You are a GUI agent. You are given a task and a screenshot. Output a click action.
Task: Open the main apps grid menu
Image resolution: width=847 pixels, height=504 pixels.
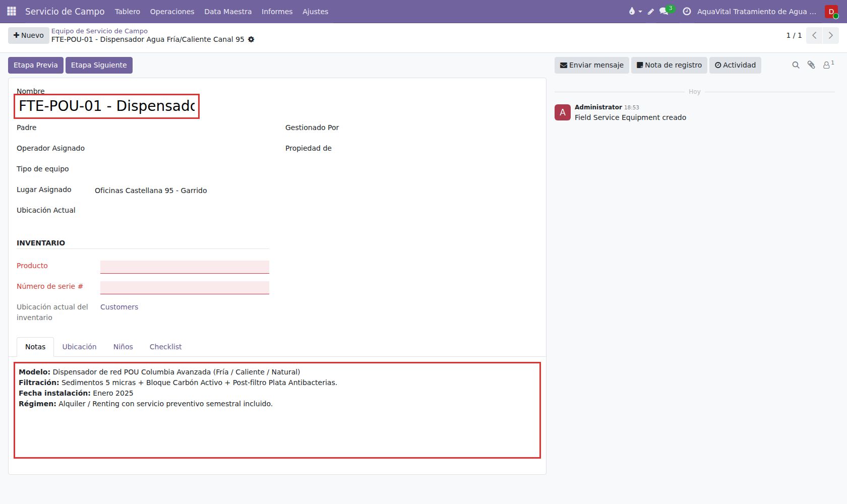click(x=12, y=11)
